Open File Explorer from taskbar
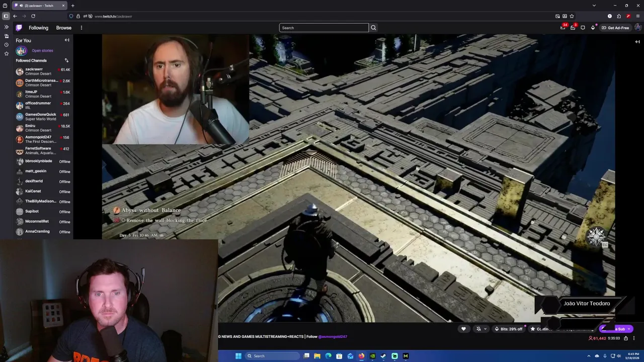Viewport: 644px width, 362px height. pyautogui.click(x=317, y=356)
